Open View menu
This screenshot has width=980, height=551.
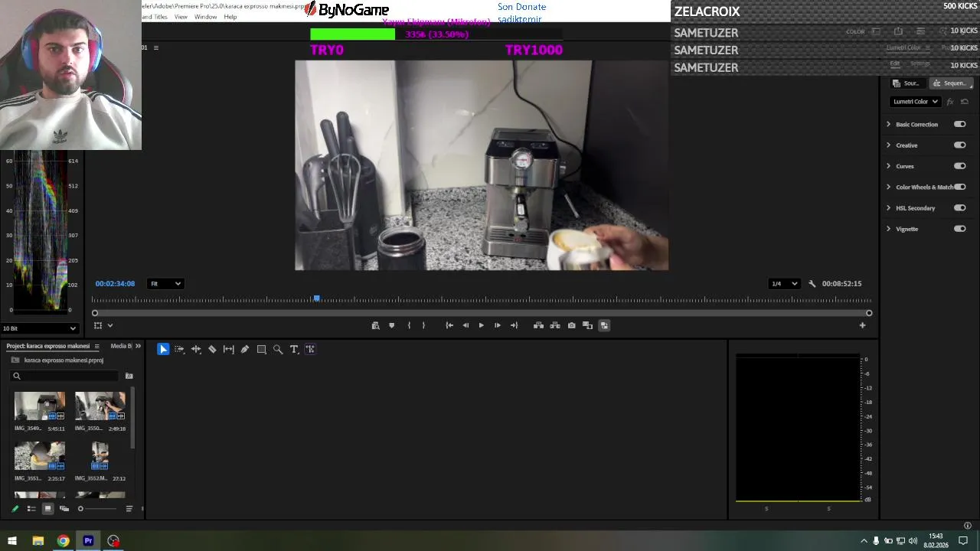coord(181,17)
